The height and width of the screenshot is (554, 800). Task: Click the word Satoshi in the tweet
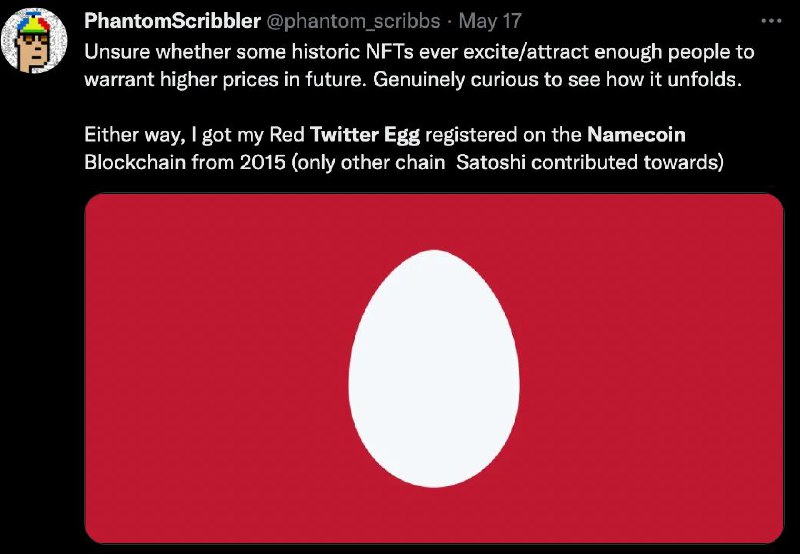[x=491, y=162]
